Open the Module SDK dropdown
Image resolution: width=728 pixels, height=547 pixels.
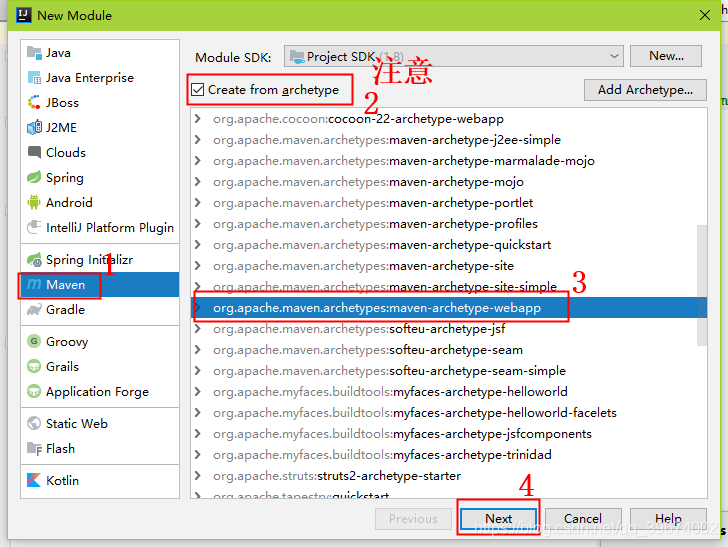tap(453, 56)
